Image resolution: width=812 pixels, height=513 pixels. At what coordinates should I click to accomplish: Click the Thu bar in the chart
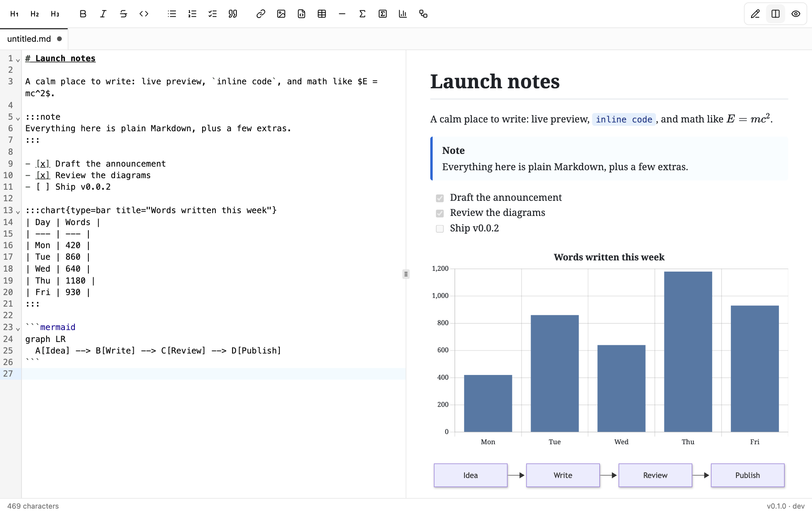(688, 352)
